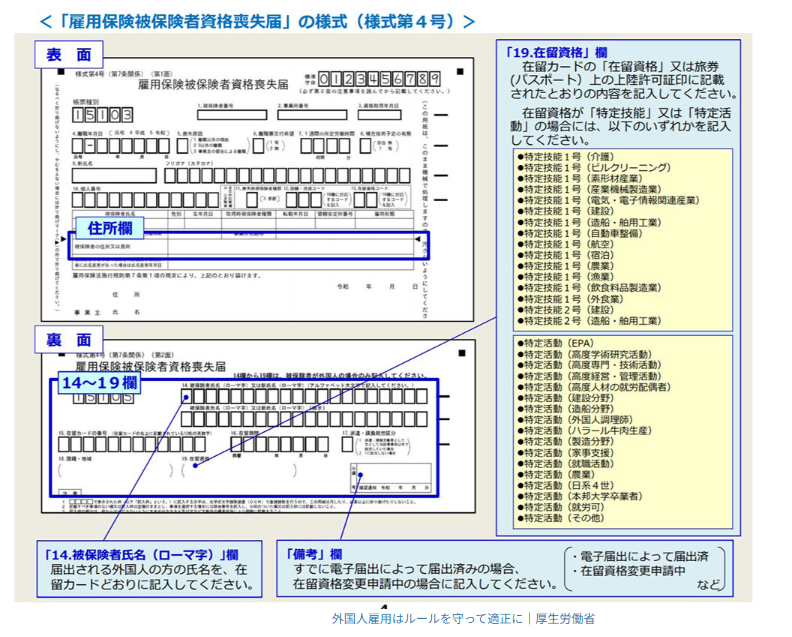Select the 住所欄 highlighted label
The height and width of the screenshot is (637, 792).
coord(110,229)
